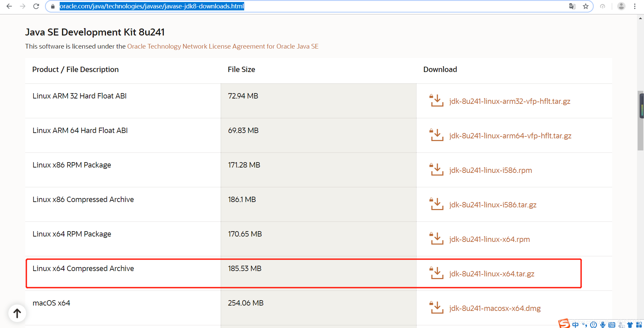Download jdk-8u241-macosx-x64.dmg
The height and width of the screenshot is (328, 644).
coord(495,308)
